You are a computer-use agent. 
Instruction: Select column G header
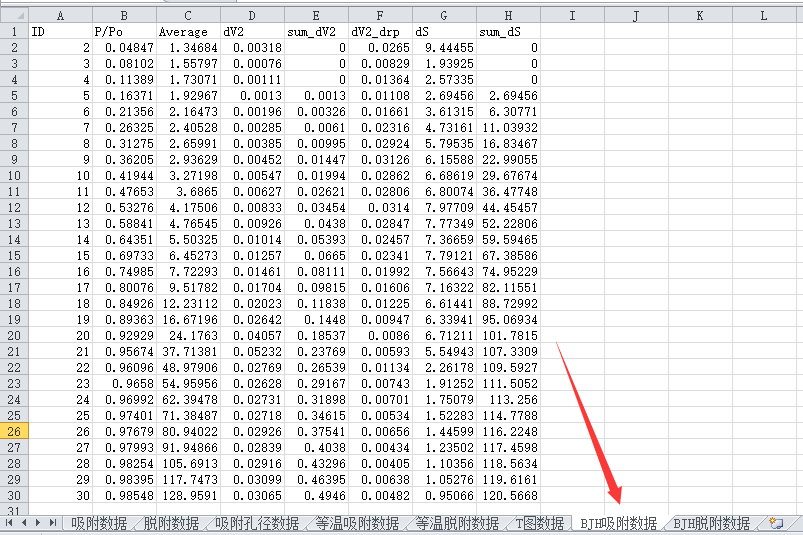445,15
